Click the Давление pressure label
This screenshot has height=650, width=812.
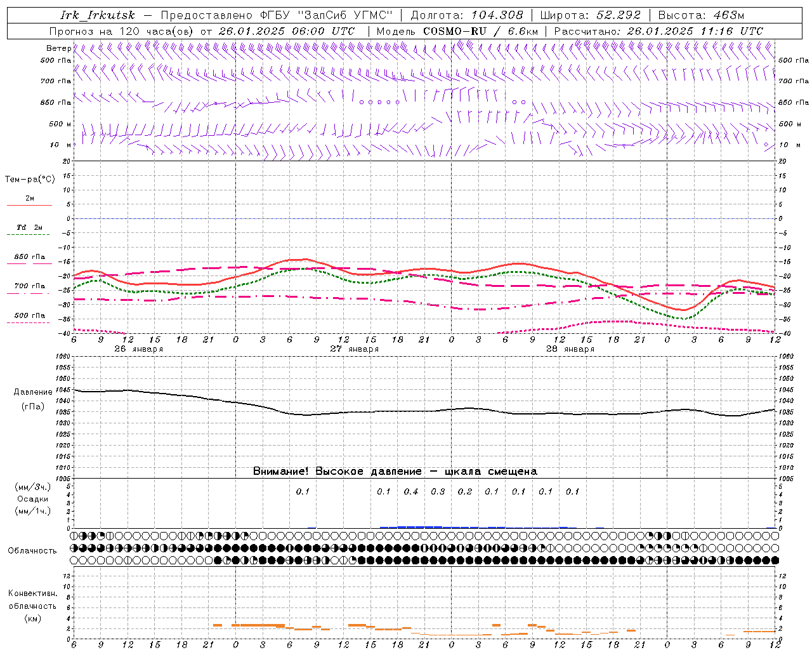click(x=33, y=392)
